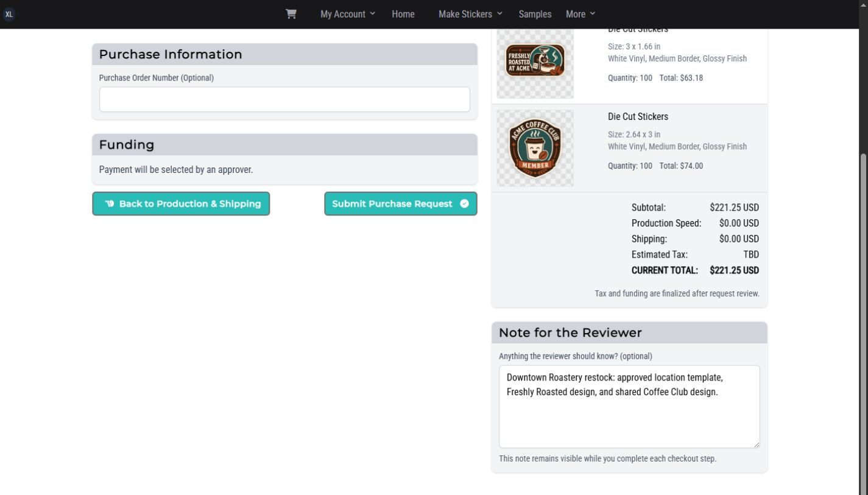
Task: Edit the Note for the Reviewer text area
Action: [629, 407]
